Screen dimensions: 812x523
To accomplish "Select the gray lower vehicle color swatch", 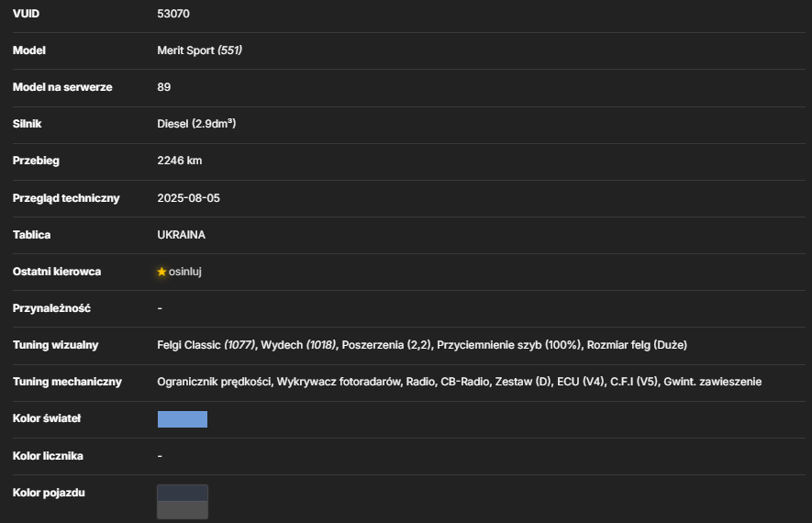I will 183,510.
